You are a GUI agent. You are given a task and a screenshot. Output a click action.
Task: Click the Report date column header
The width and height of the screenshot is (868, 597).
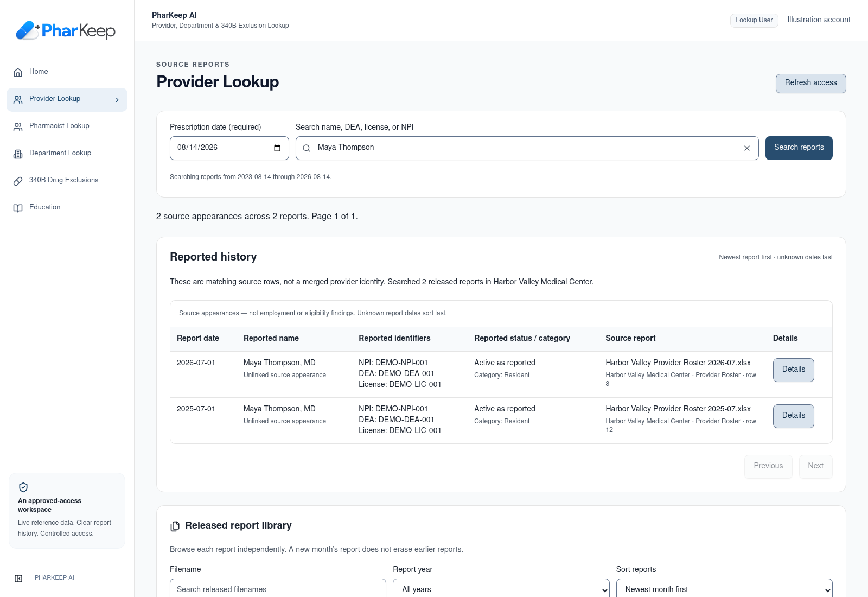[x=198, y=338]
